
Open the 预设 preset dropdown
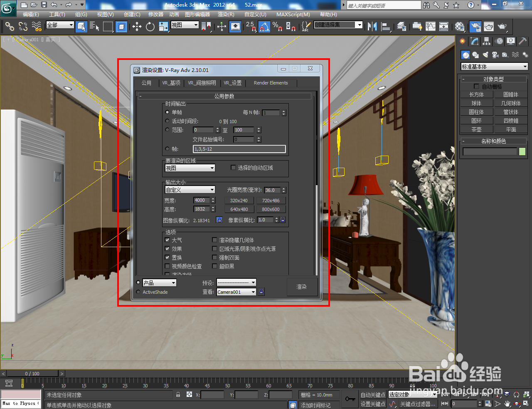[236, 283]
